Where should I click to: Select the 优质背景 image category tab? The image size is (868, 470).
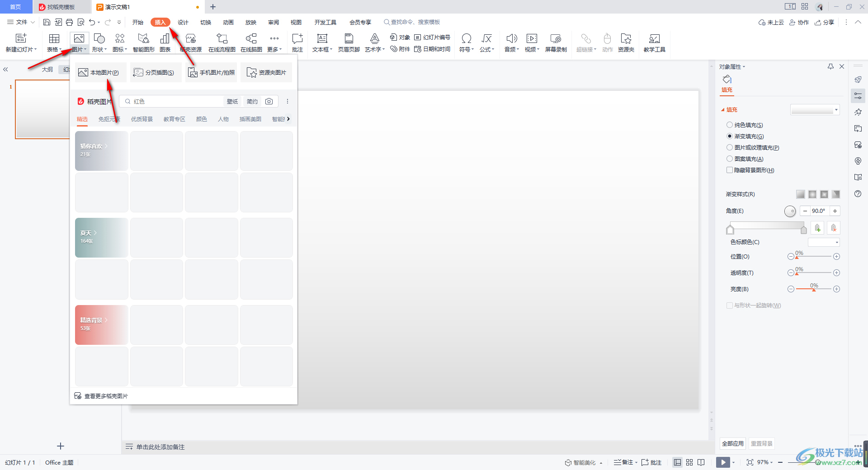pos(142,119)
